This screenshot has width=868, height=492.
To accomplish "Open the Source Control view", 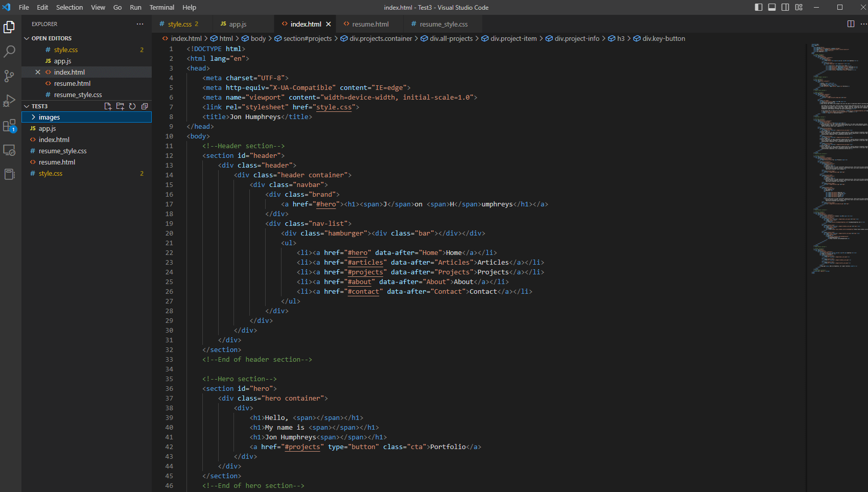I will point(9,76).
